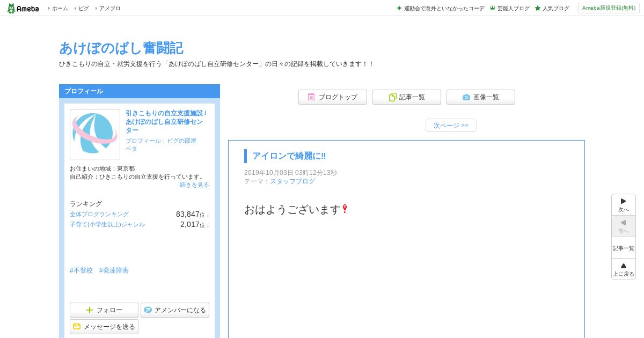This screenshot has height=338, width=644.
Task: Click the Ameba logo in the header
Action: point(23,8)
